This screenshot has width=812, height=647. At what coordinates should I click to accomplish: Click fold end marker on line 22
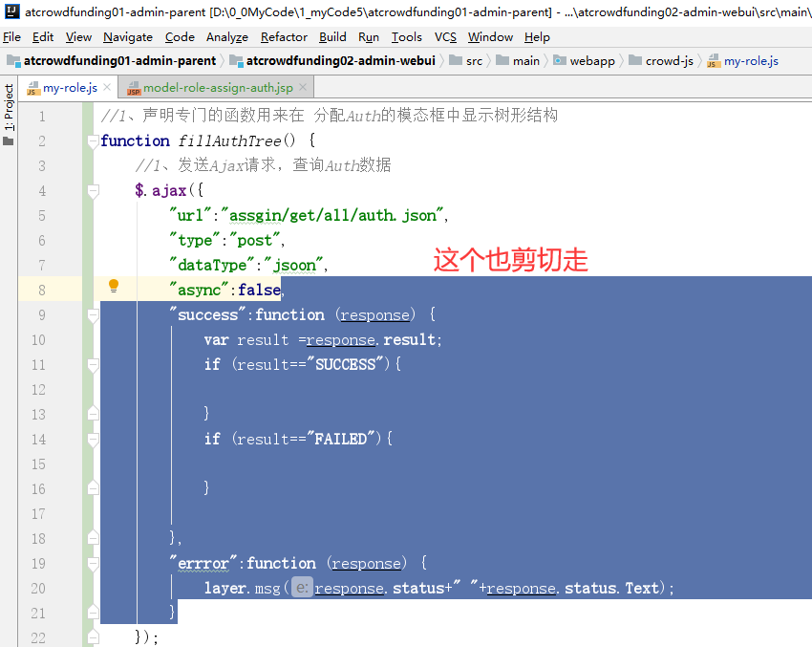pyautogui.click(x=94, y=637)
